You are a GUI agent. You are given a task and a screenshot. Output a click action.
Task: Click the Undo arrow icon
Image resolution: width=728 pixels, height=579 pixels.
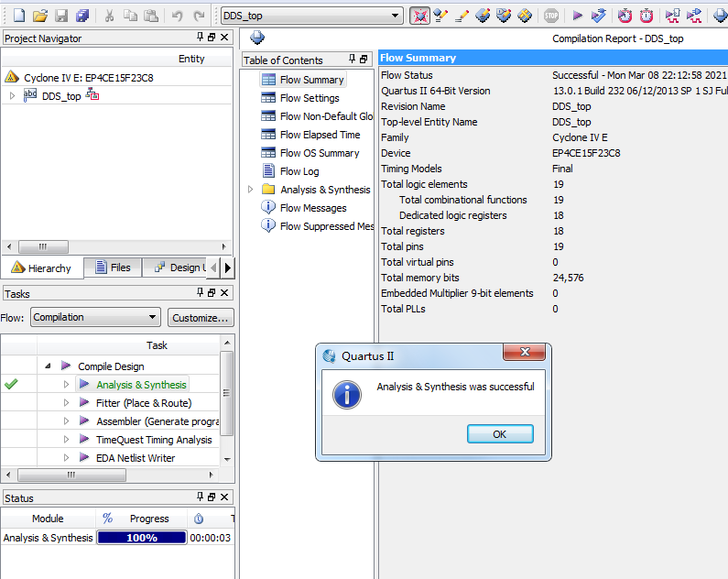point(178,16)
